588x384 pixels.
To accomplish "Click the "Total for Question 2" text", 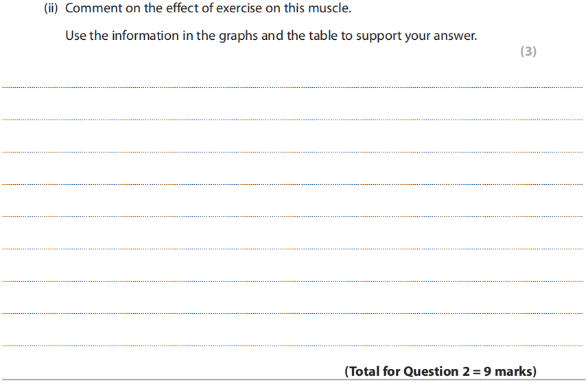I will 403,372.
